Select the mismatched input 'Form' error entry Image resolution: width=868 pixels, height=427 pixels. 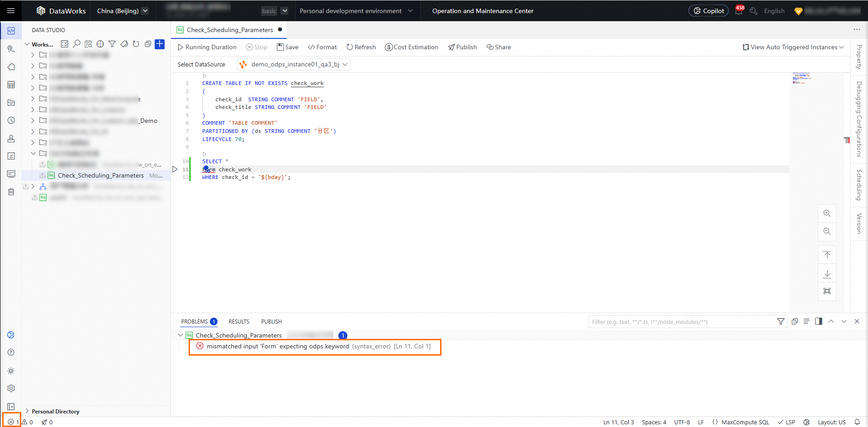click(314, 347)
